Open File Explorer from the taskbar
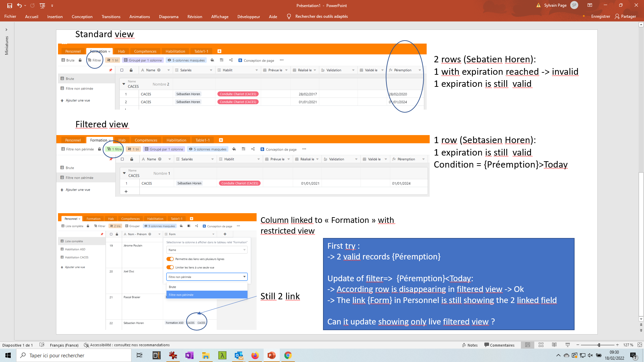The height and width of the screenshot is (362, 644). pyautogui.click(x=206, y=355)
